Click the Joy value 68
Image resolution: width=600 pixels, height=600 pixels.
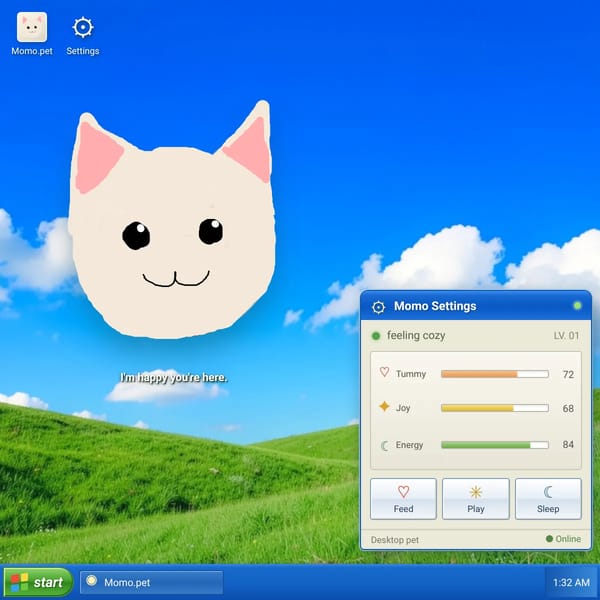[568, 408]
